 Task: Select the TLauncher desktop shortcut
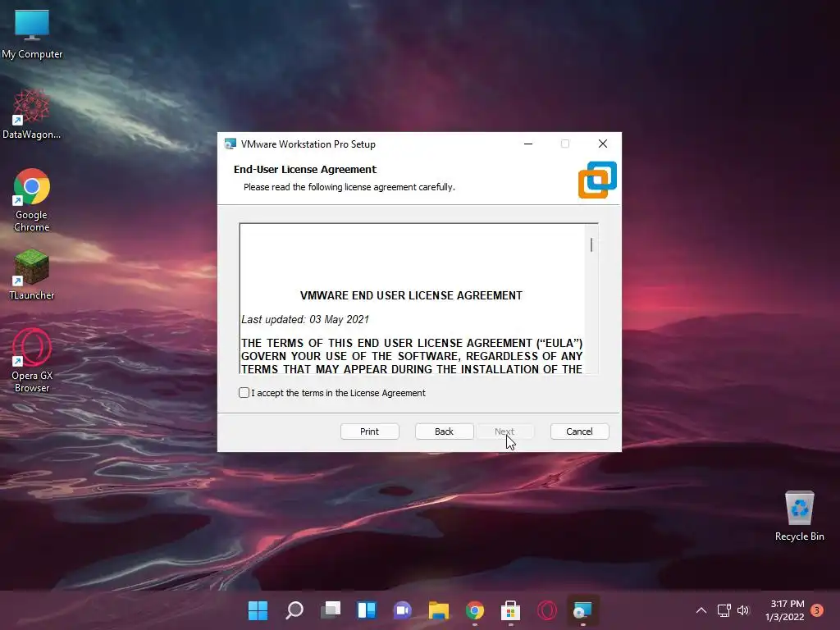(32, 275)
